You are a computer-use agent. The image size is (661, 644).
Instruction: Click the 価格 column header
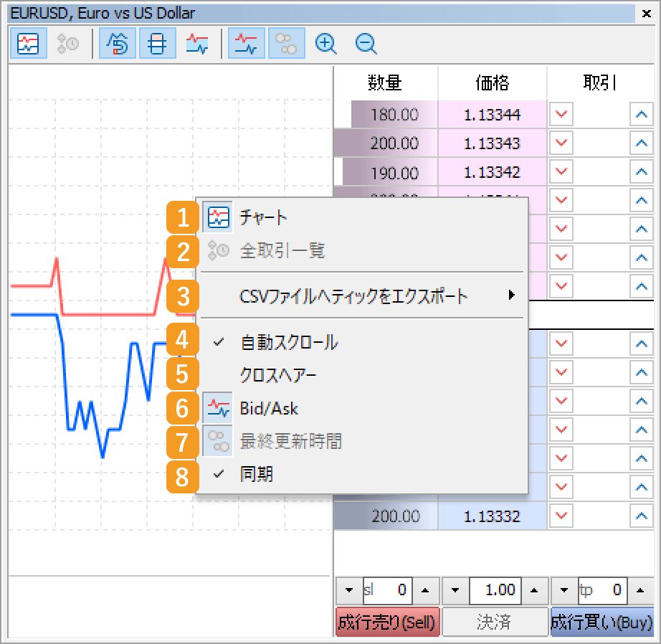(x=493, y=82)
